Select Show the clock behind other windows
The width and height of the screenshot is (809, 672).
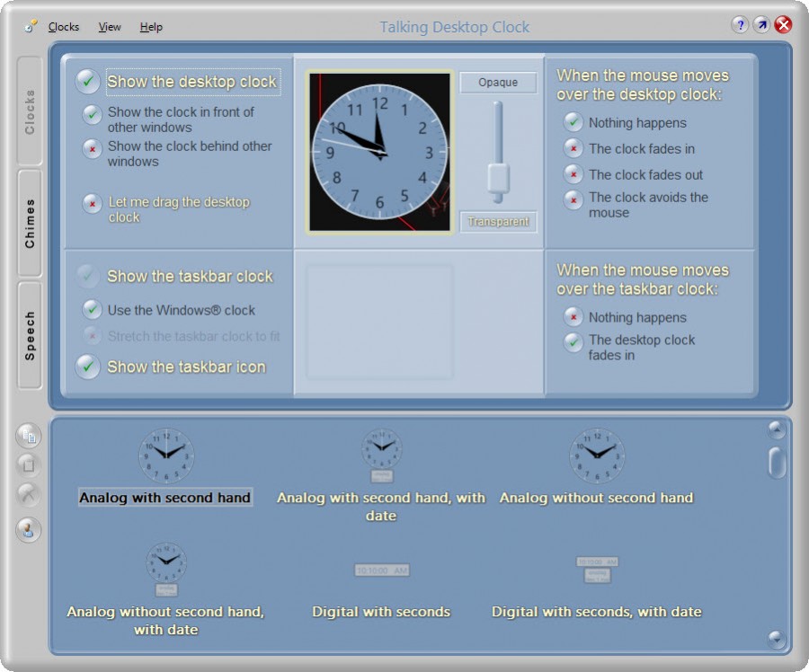click(x=92, y=149)
